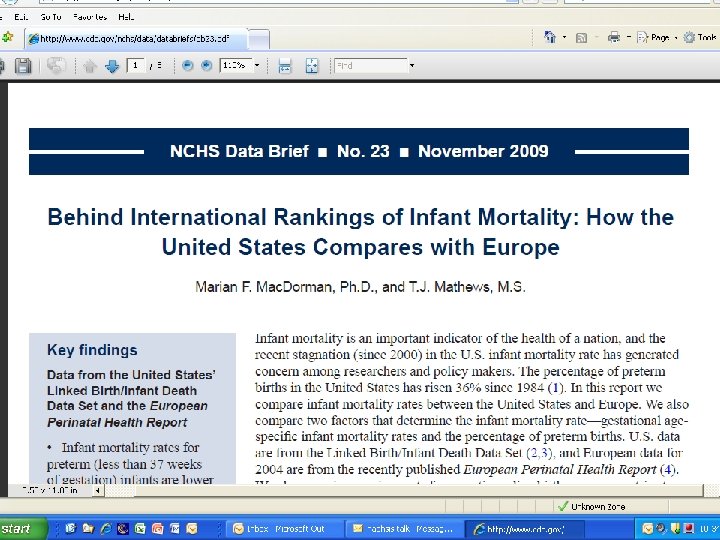The height and width of the screenshot is (540, 720).
Task: Open the zoom percentage dropdown arrow
Action: (x=257, y=65)
